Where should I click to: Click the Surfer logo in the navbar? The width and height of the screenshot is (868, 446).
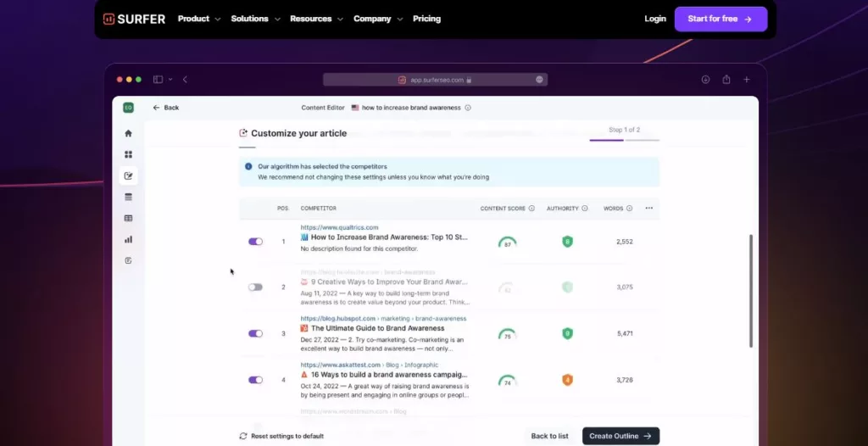(x=134, y=19)
